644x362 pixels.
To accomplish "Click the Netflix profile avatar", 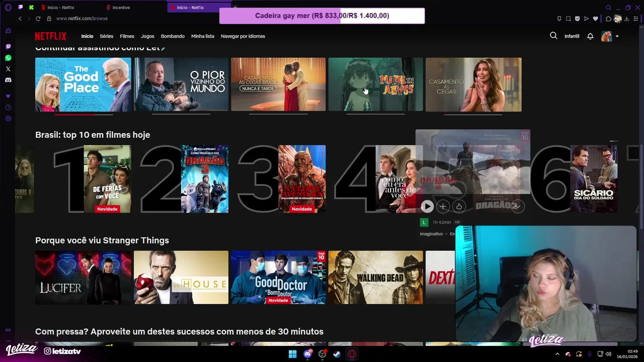I will (606, 36).
